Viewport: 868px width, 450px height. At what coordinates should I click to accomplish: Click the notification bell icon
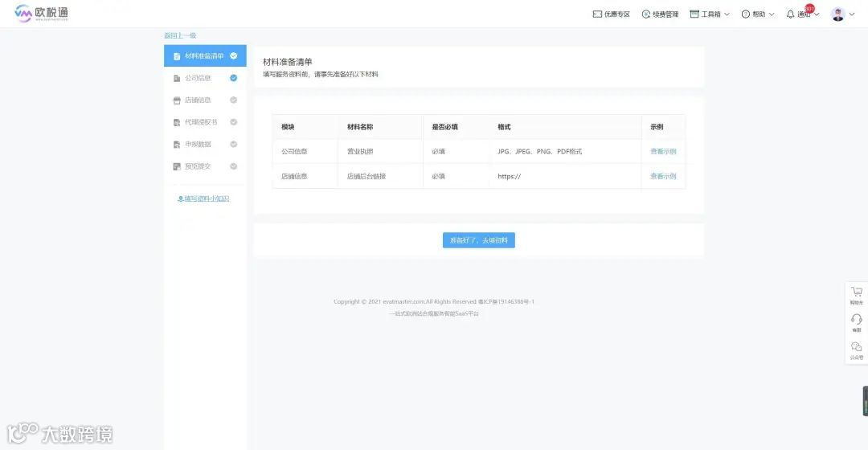pyautogui.click(x=791, y=14)
